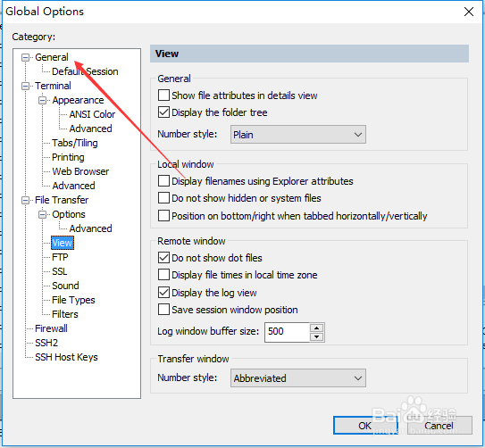Open the SSH Host Keys category
This screenshot has height=448, width=485.
coord(66,357)
